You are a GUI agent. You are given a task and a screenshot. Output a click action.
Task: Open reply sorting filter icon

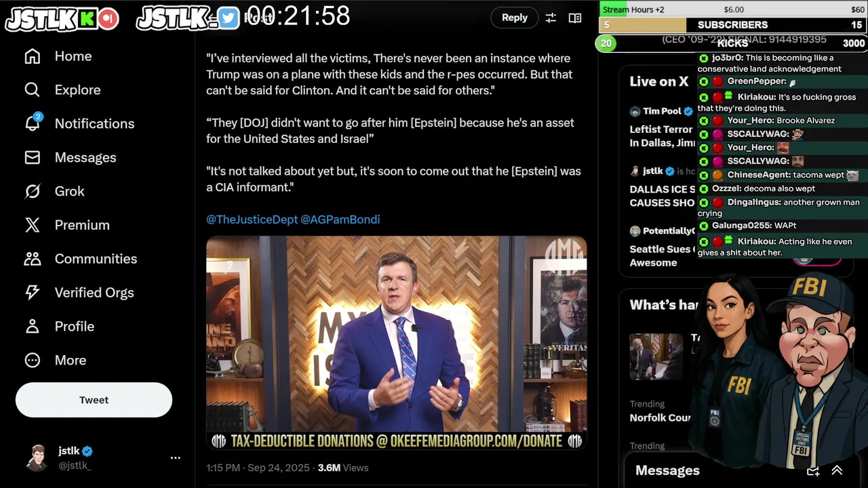click(x=551, y=18)
